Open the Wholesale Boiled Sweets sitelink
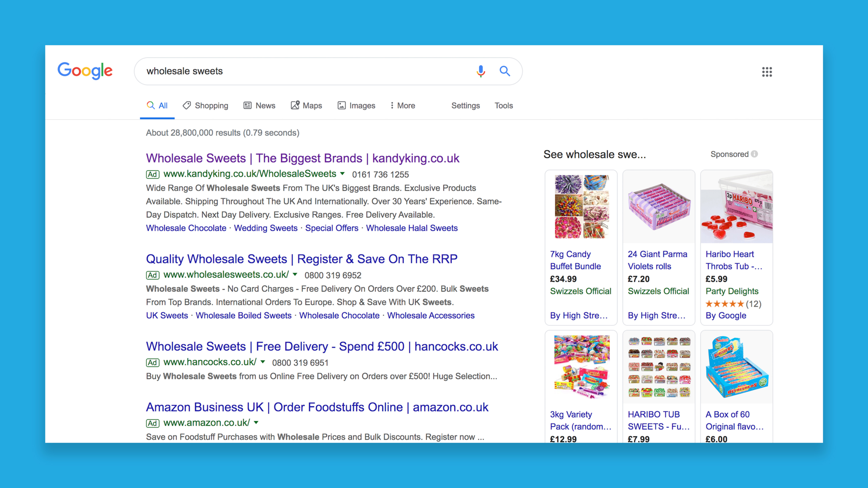 click(243, 316)
